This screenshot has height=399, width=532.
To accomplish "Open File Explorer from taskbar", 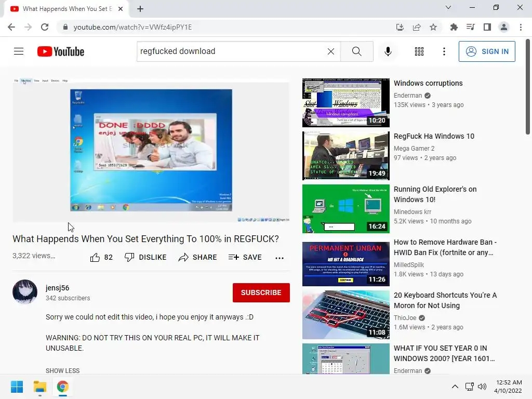I will point(39,387).
